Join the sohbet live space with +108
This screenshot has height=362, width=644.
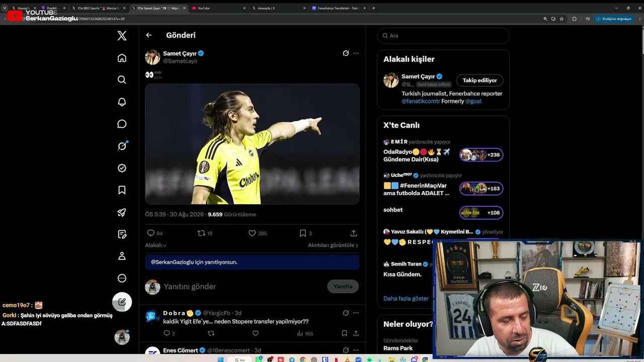coord(481,213)
